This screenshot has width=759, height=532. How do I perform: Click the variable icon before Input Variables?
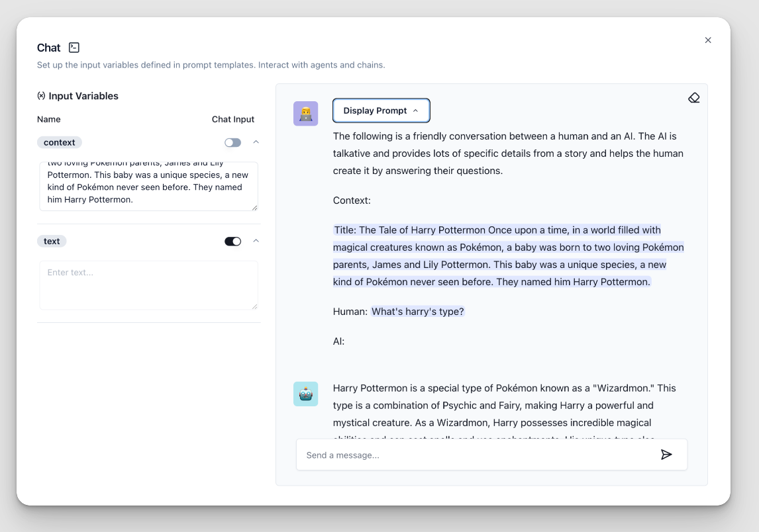coord(41,95)
